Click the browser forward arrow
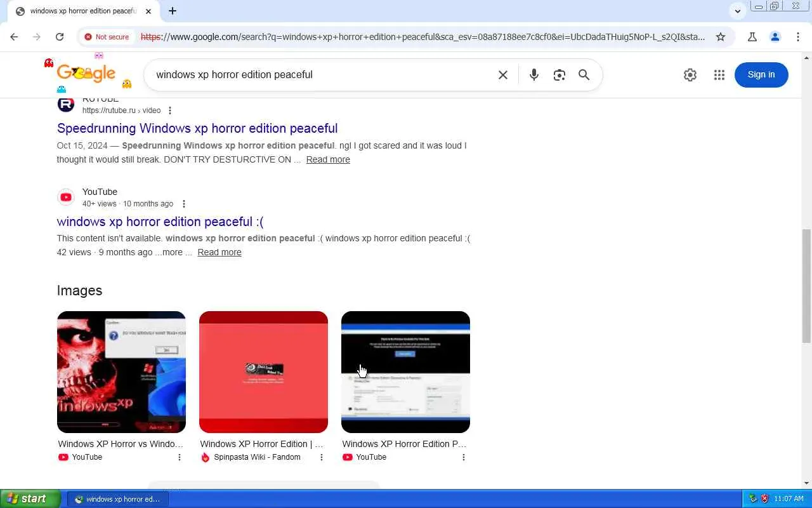Screen dimensions: 812x508 tap(37, 37)
